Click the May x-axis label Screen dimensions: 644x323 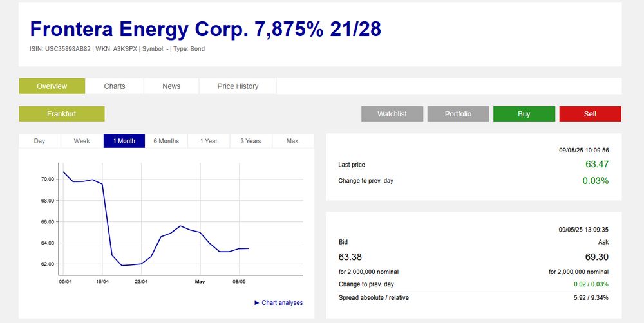(x=200, y=282)
